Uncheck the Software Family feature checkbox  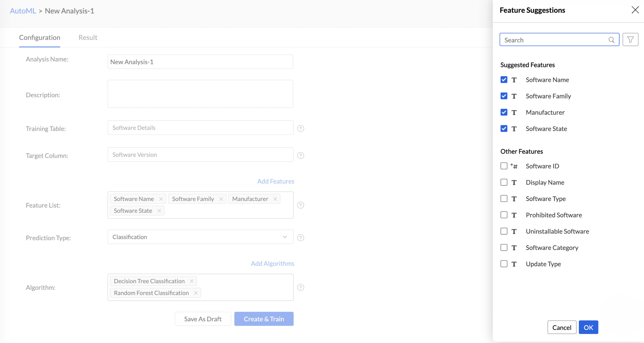504,96
